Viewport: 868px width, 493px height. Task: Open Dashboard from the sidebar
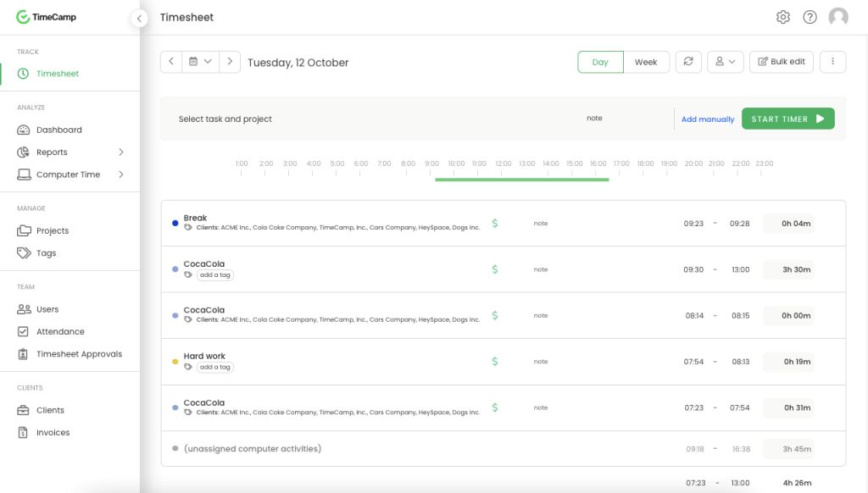(58, 130)
